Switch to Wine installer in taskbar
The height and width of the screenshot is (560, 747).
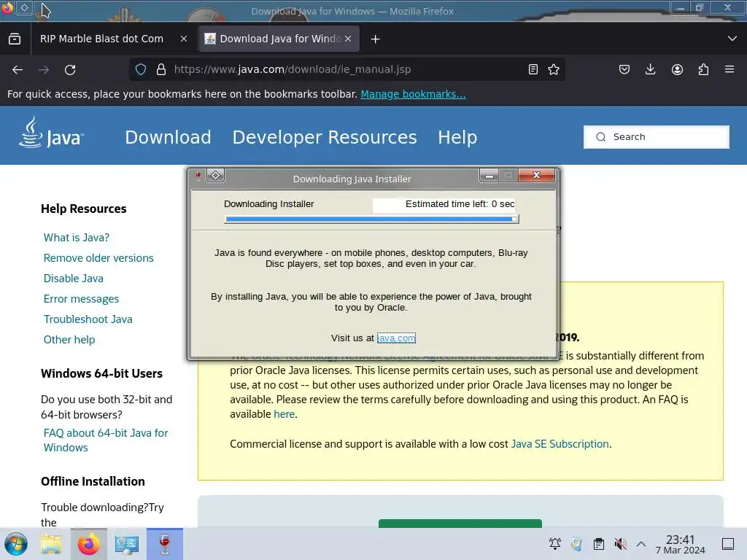point(164,544)
